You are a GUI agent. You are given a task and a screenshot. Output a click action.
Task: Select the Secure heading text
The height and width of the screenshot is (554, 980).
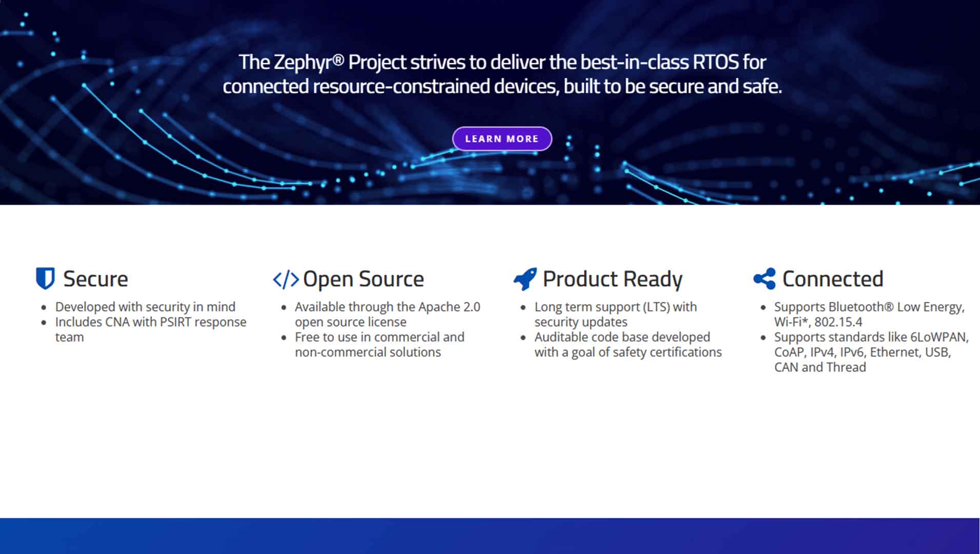tap(95, 279)
